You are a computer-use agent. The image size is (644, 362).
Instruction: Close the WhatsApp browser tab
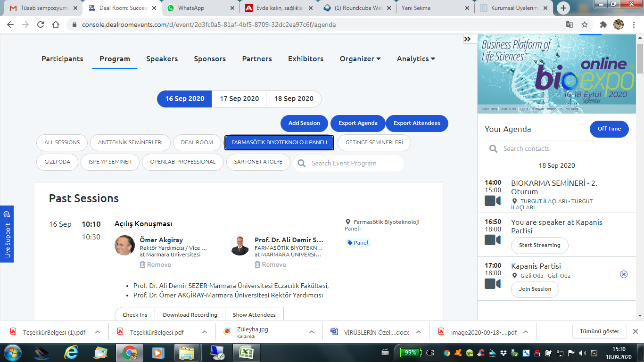(x=231, y=8)
